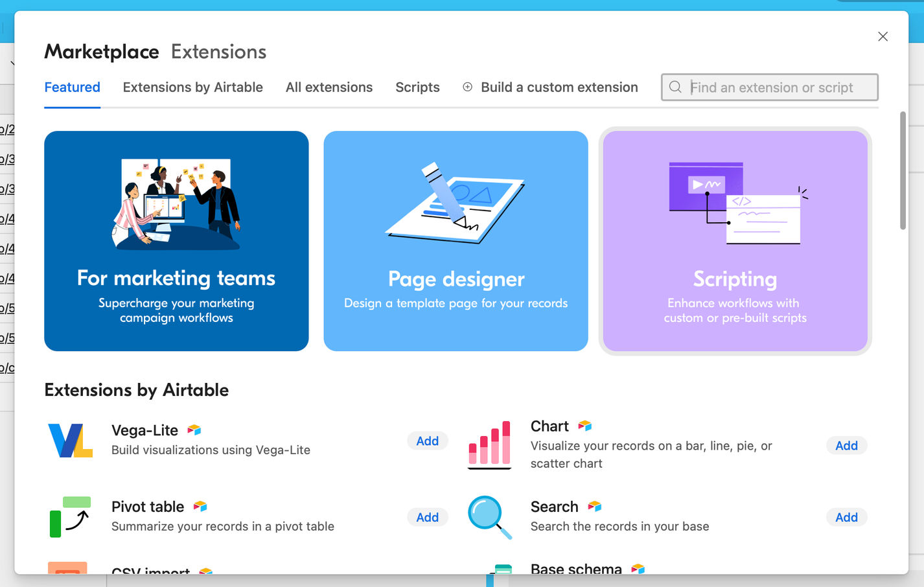
Task: Add the Search extension
Action: click(x=846, y=517)
